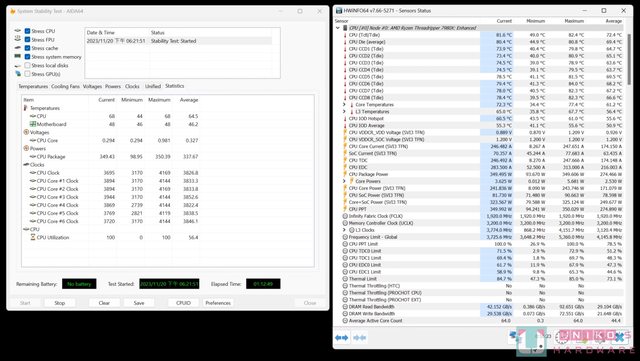This screenshot has height=361, width=640.
Task: Disable the Stress system memory checkbox
Action: [x=27, y=57]
